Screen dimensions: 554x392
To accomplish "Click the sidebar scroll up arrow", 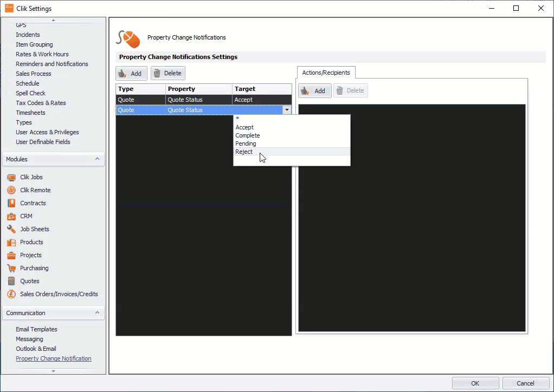I will (53, 20).
